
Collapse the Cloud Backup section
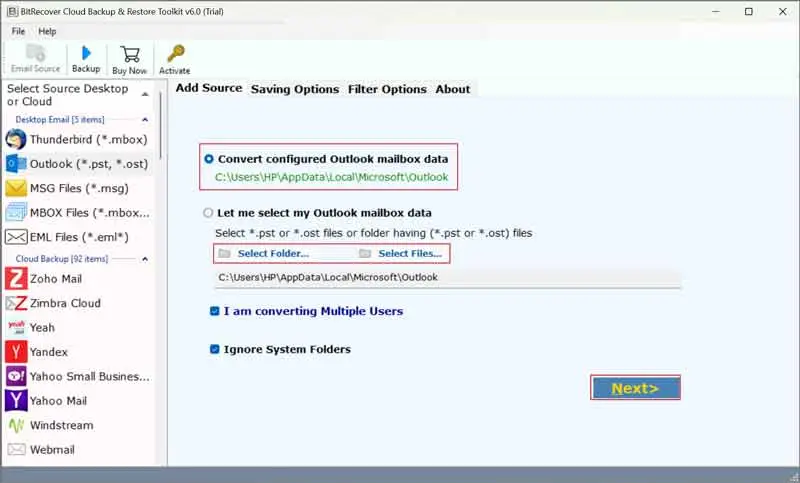click(146, 259)
